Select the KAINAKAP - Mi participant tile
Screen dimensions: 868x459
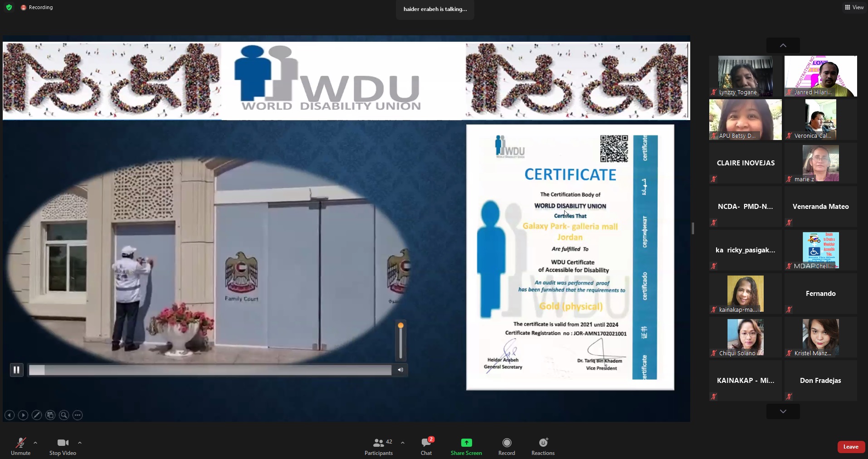pyautogui.click(x=746, y=381)
